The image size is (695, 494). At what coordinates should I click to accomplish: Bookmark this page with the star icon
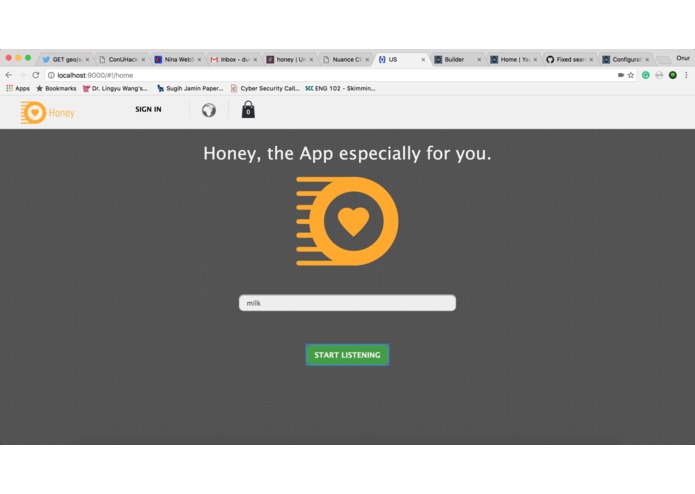pyautogui.click(x=631, y=75)
